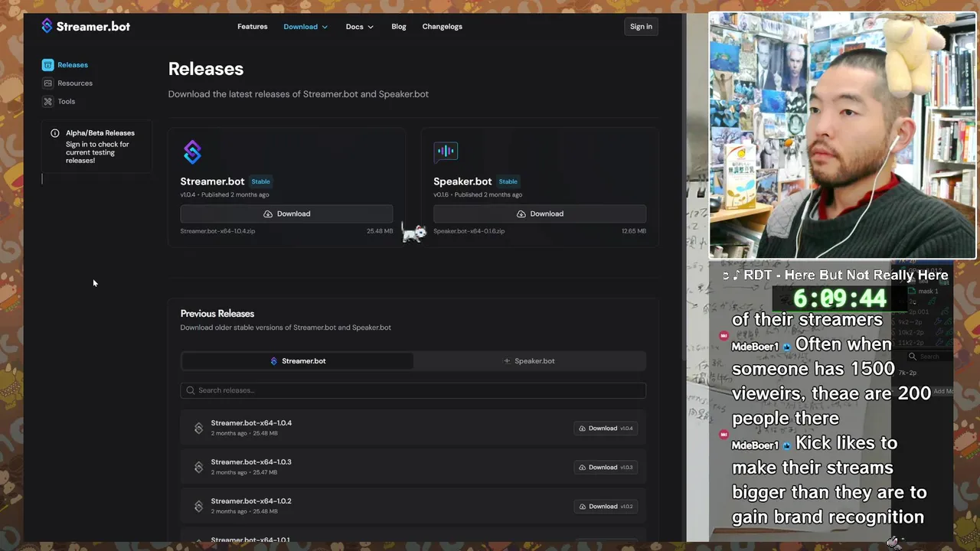Switch to the Speaker.bot previous releases tab
Screen dimensions: 980x551
[x=529, y=360]
